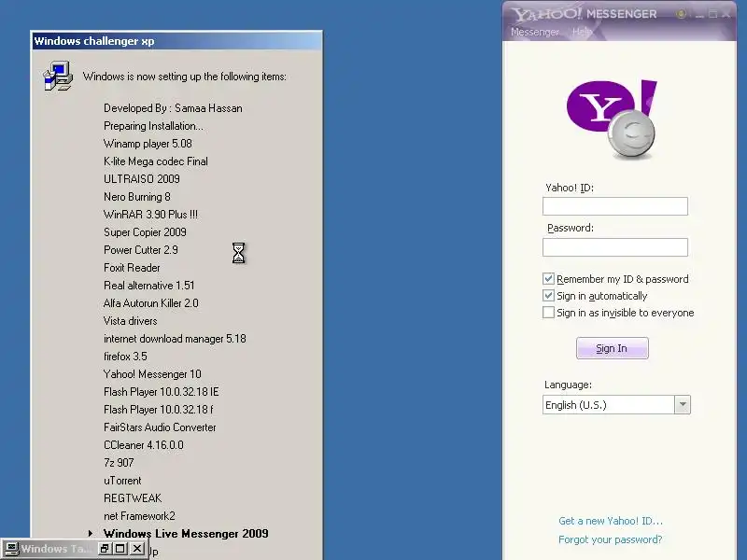This screenshot has width=747, height=560.
Task: Click the Yahoo! Messenger logo image
Action: coord(612,119)
